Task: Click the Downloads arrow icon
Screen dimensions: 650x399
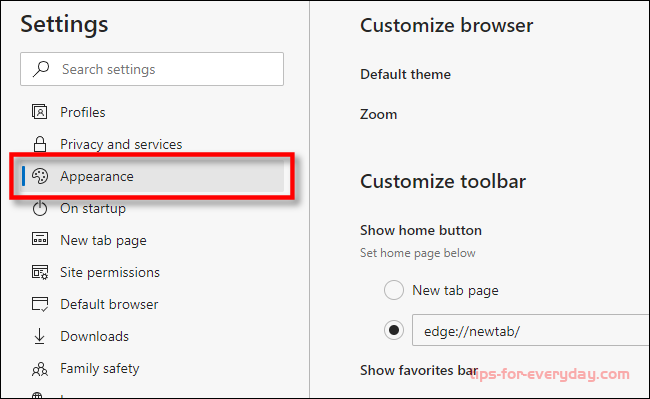Action: pyautogui.click(x=39, y=336)
